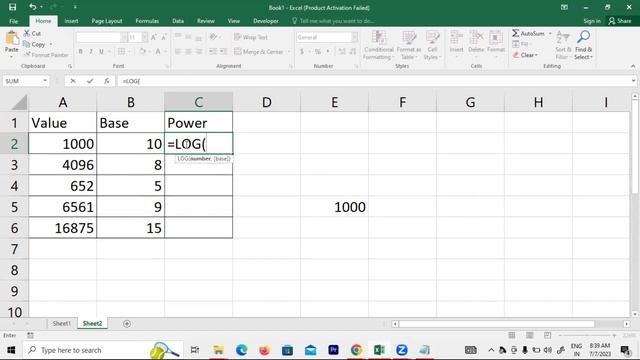
Task: Open Google Chrome from the taskbar
Action: point(356,350)
